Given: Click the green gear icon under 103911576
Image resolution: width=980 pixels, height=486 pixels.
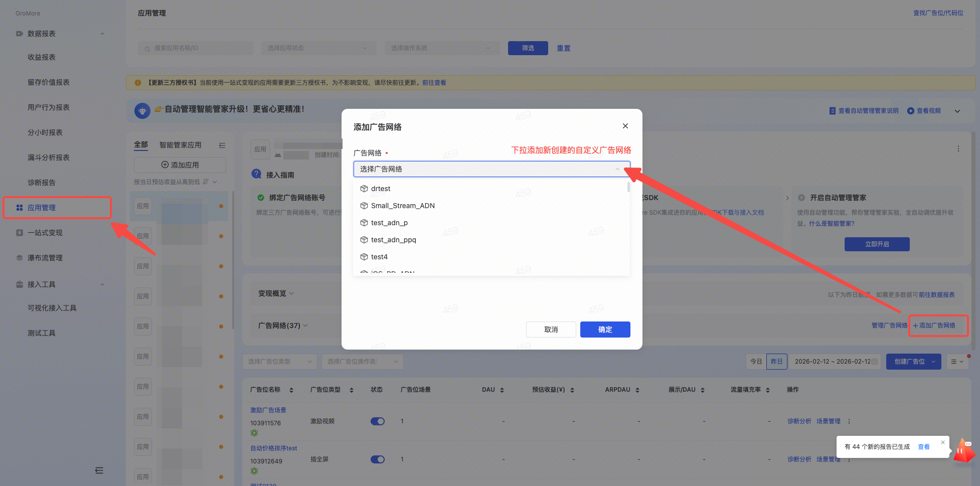Looking at the screenshot, I should 254,433.
